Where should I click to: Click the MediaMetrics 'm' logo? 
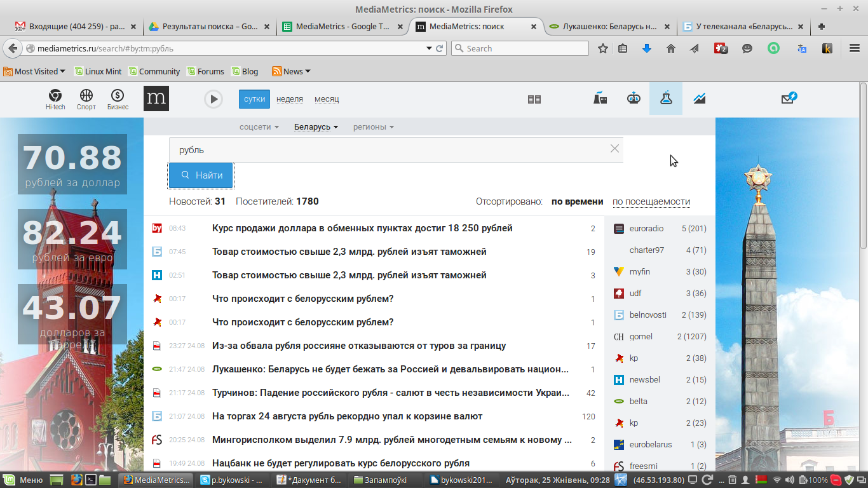156,98
